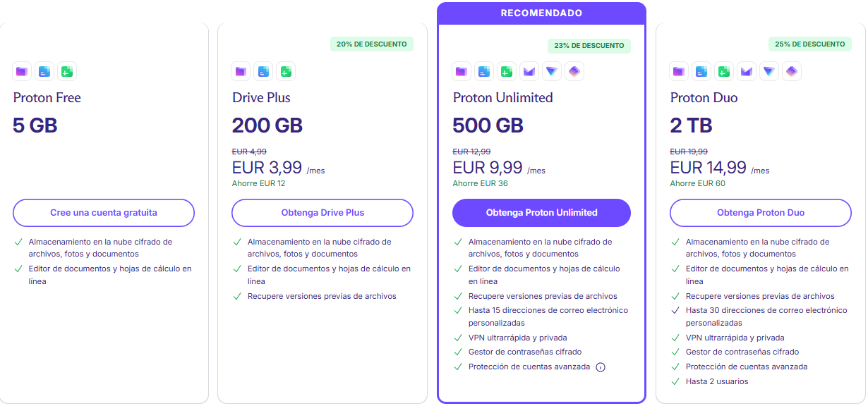Click the Obtenga Drive Plus button
The width and height of the screenshot is (868, 406).
coord(322,213)
